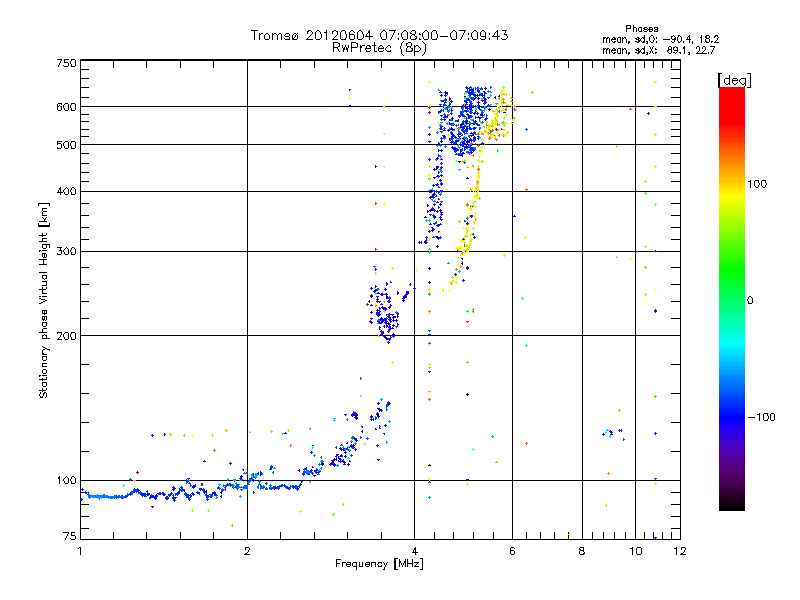Click the y-axis '600' tick label
The image size is (800, 600).
coord(67,107)
